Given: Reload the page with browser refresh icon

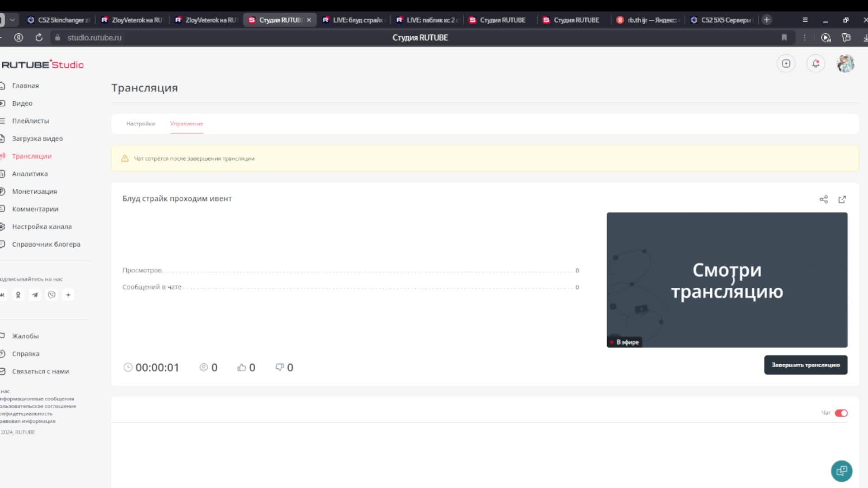Looking at the screenshot, I should pos(39,38).
